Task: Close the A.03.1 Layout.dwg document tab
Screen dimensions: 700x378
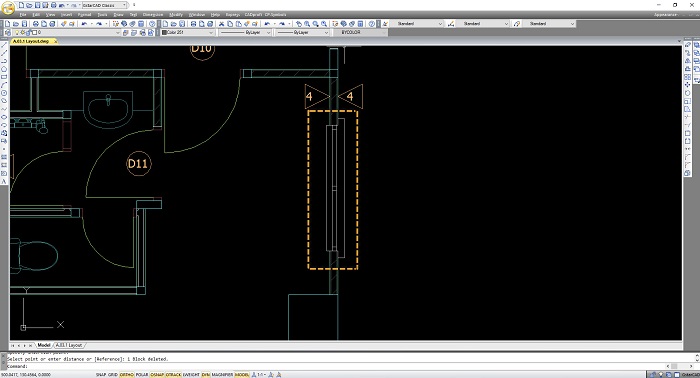Action: [x=55, y=41]
